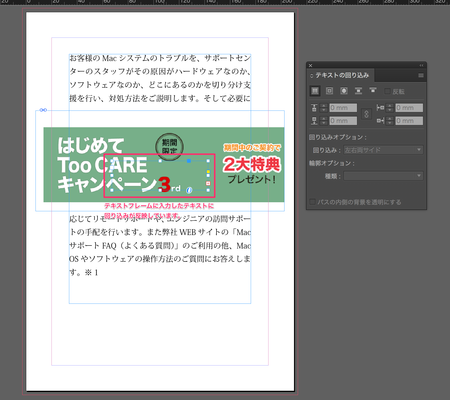450x400 pixels.
Task: Click the 2大特典 red heading
Action: pyautogui.click(x=252, y=164)
